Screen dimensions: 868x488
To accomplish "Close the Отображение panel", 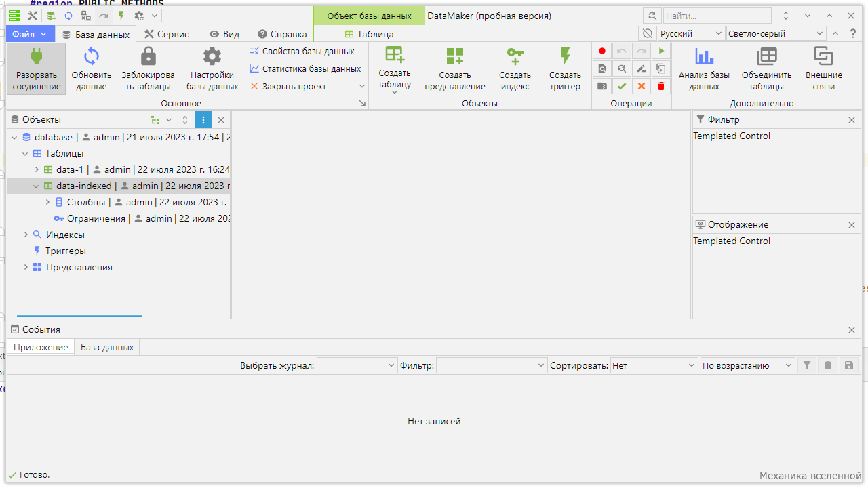I will [852, 225].
